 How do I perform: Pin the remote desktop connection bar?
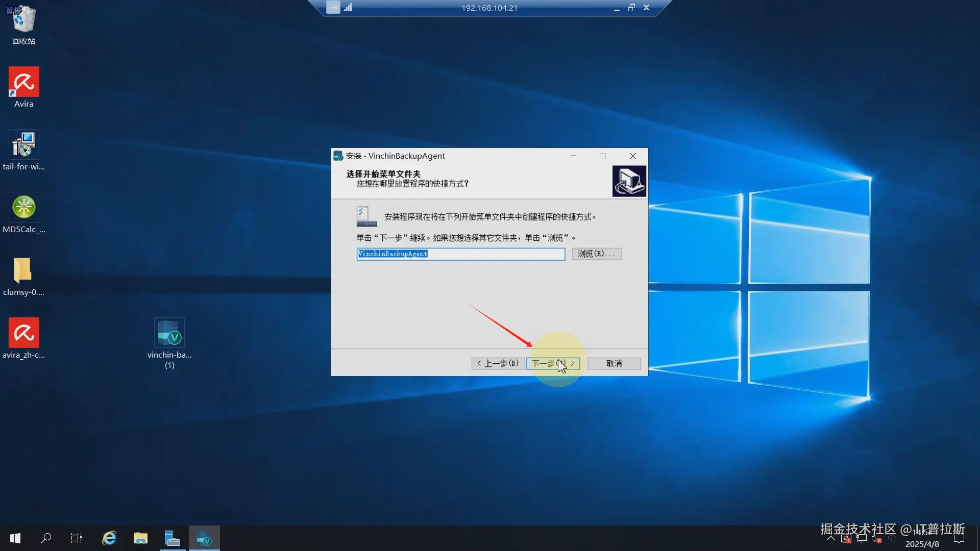pyautogui.click(x=333, y=8)
